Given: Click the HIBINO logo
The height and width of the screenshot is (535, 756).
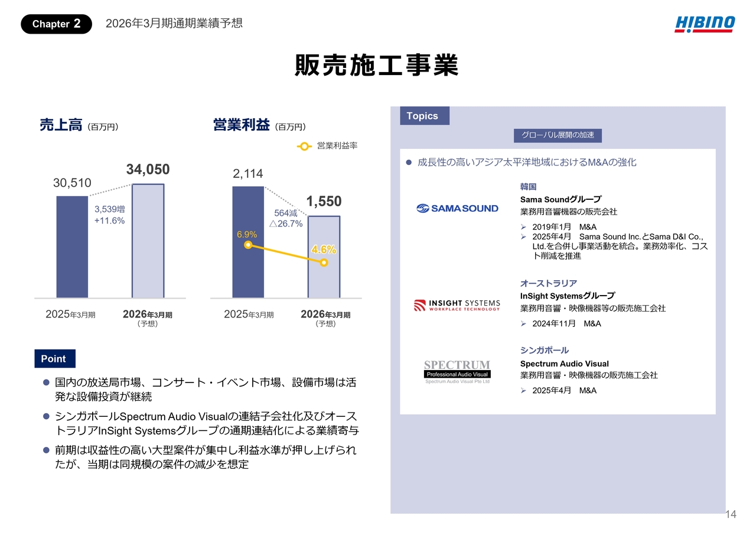Looking at the screenshot, I should [705, 24].
